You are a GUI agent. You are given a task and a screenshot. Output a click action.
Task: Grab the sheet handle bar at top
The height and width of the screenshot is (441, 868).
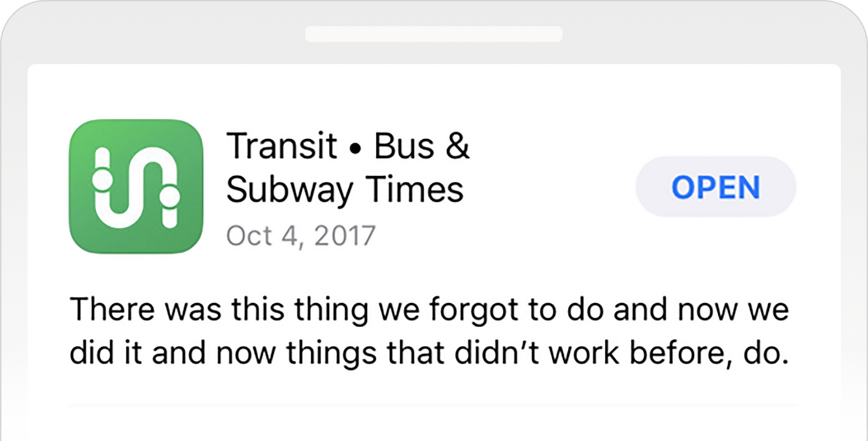click(x=433, y=34)
